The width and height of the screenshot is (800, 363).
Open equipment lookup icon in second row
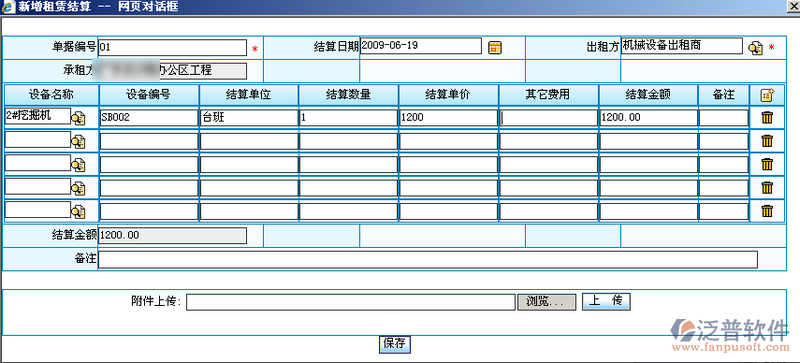pyautogui.click(x=78, y=142)
